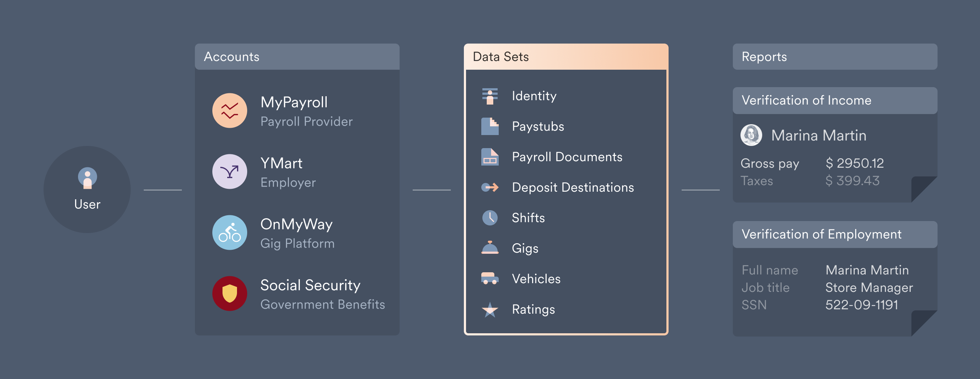Select the Shifts clock icon
Viewport: 980px width, 379px height.
[489, 218]
